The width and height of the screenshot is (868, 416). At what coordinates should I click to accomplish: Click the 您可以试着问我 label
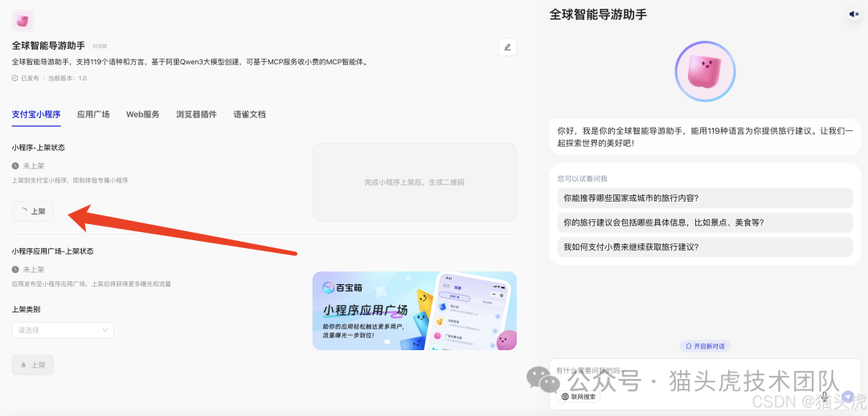(583, 178)
